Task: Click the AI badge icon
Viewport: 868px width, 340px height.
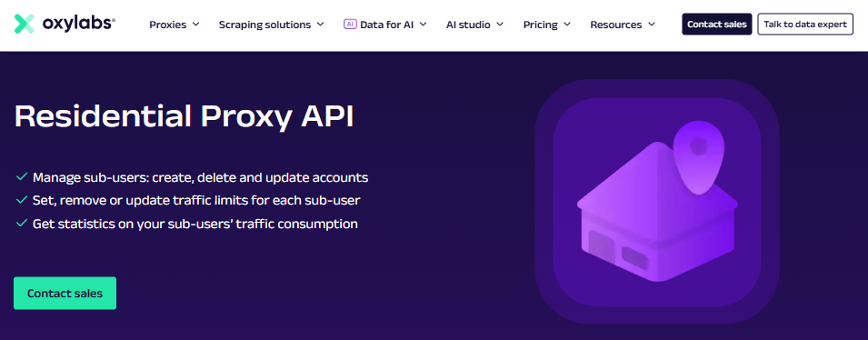Action: click(x=350, y=24)
